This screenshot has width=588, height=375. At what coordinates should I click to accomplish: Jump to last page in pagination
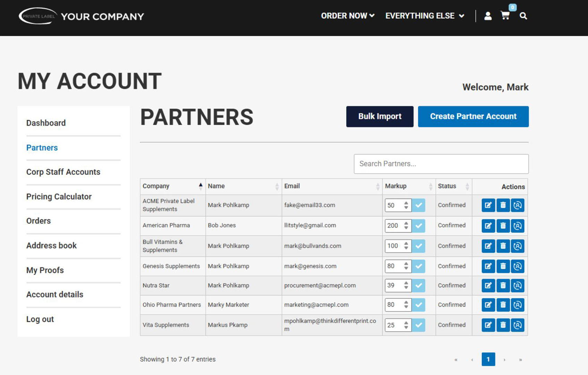tap(520, 360)
